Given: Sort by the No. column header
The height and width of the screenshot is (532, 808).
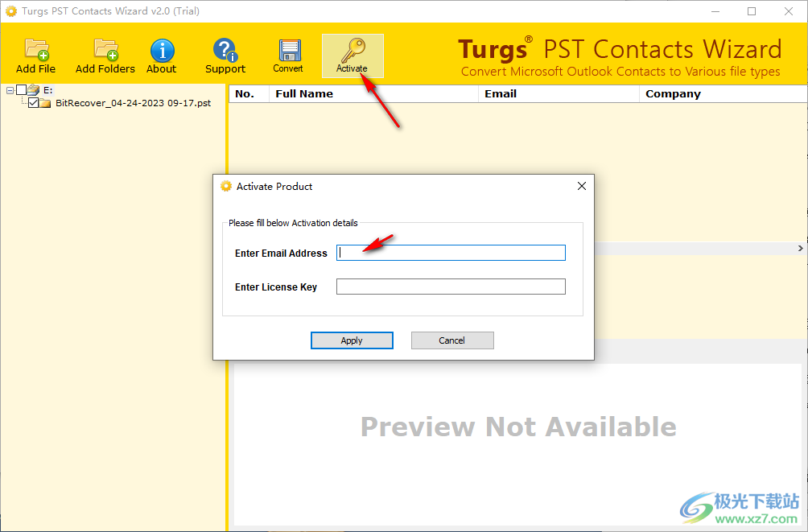Looking at the screenshot, I should click(249, 94).
